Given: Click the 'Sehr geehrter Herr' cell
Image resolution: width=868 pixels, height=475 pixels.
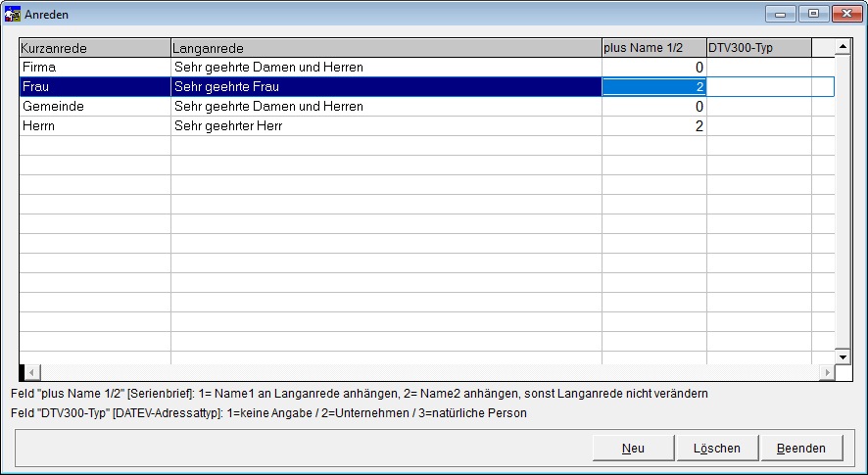Looking at the screenshot, I should [386, 126].
